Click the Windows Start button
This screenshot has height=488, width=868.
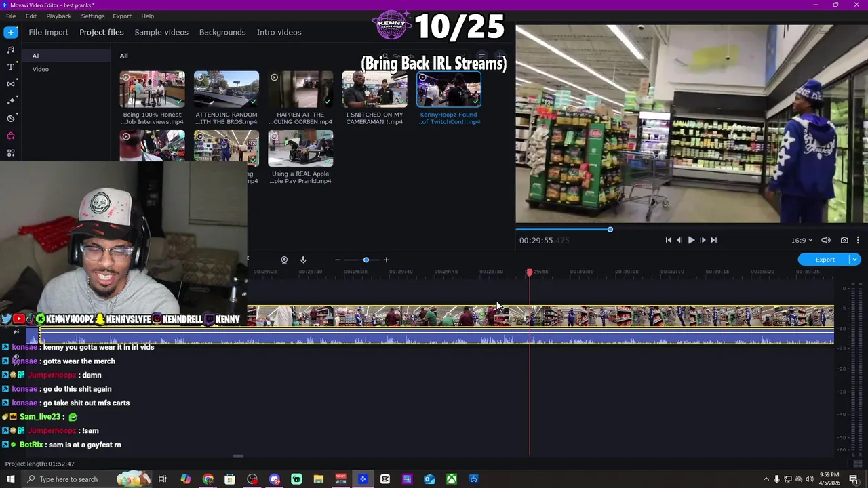pyautogui.click(x=11, y=479)
